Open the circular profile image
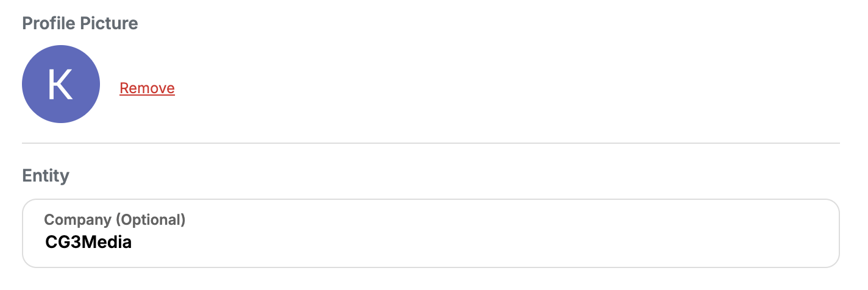Screen dimensions: 868x290 point(61,84)
